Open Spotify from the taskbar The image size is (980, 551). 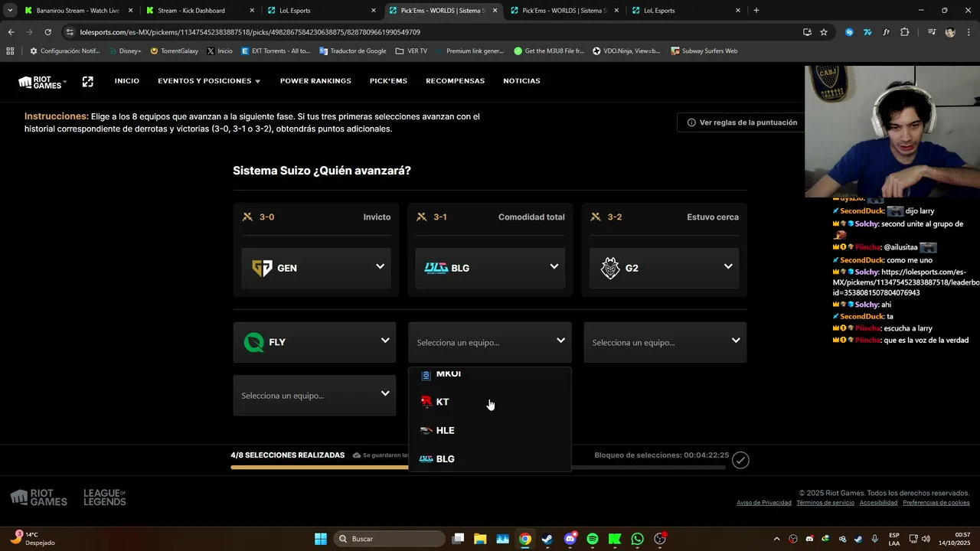click(593, 539)
